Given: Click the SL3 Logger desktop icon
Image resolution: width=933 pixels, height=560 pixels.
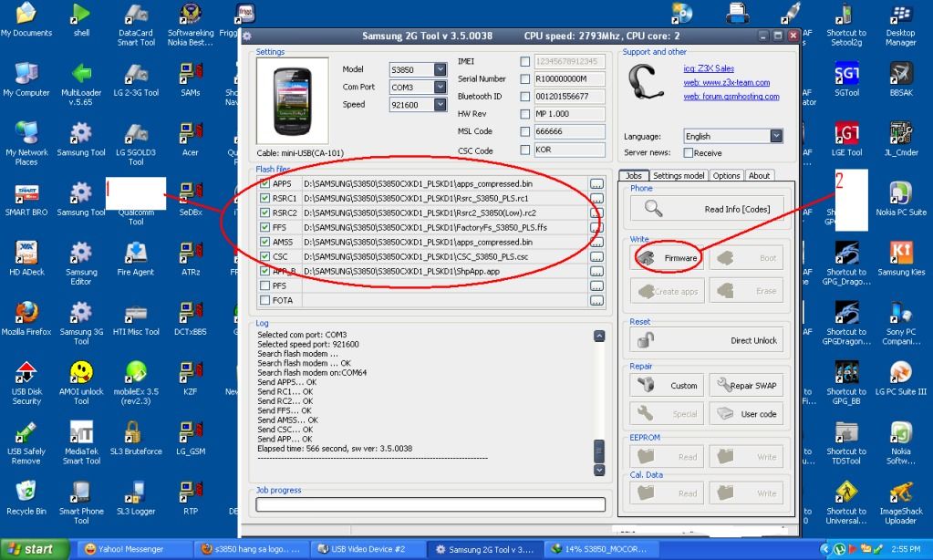Looking at the screenshot, I should tap(136, 498).
